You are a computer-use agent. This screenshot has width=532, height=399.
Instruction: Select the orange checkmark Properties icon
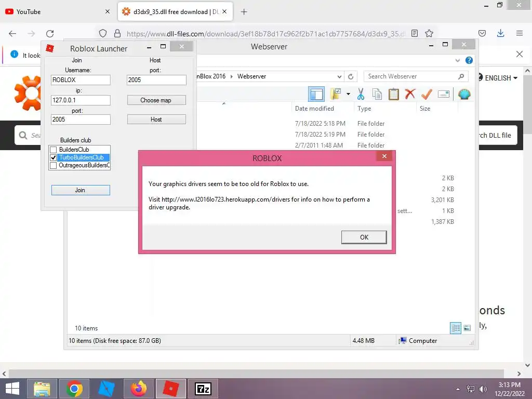427,94
